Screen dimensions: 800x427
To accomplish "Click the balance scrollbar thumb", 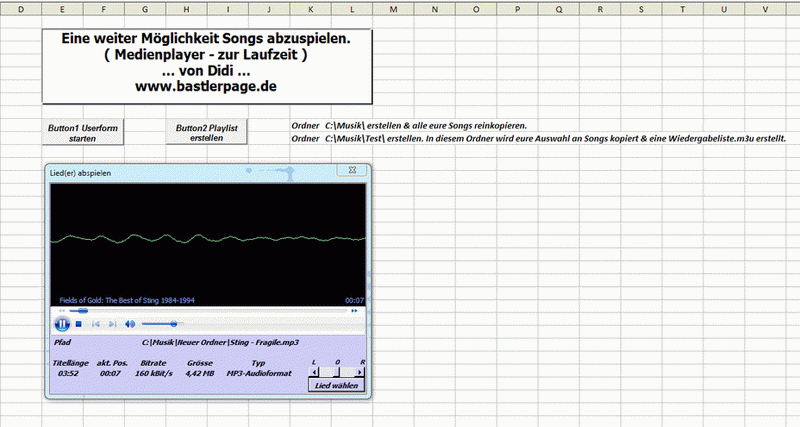I will pyautogui.click(x=336, y=372).
